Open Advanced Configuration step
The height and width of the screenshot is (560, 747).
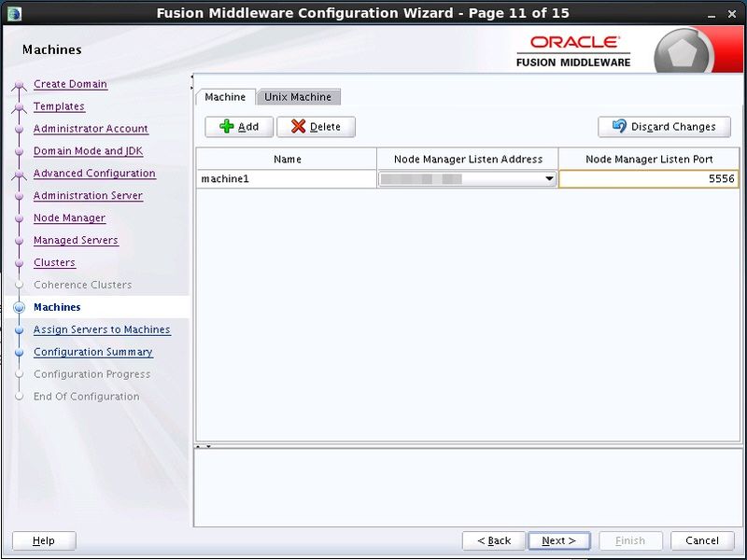pyautogui.click(x=94, y=174)
